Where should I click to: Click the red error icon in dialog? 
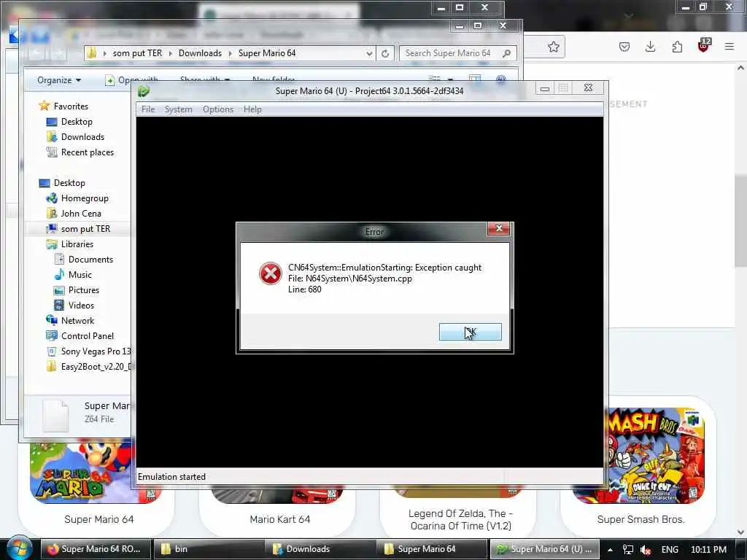click(x=270, y=274)
